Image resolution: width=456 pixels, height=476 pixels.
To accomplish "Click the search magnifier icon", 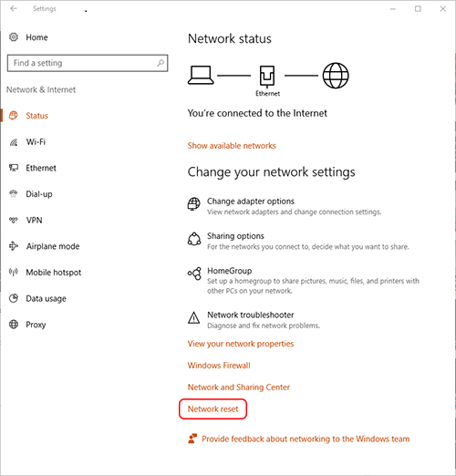I will point(161,63).
